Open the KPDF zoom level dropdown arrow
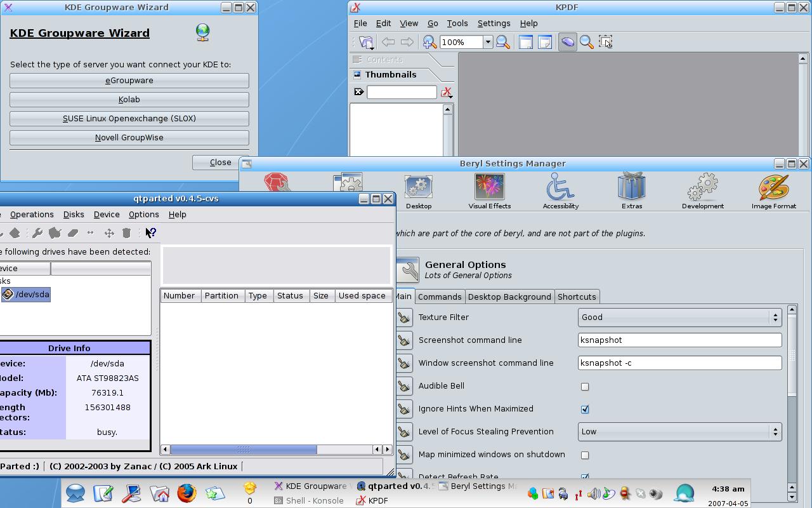The width and height of the screenshot is (812, 508). tap(488, 42)
